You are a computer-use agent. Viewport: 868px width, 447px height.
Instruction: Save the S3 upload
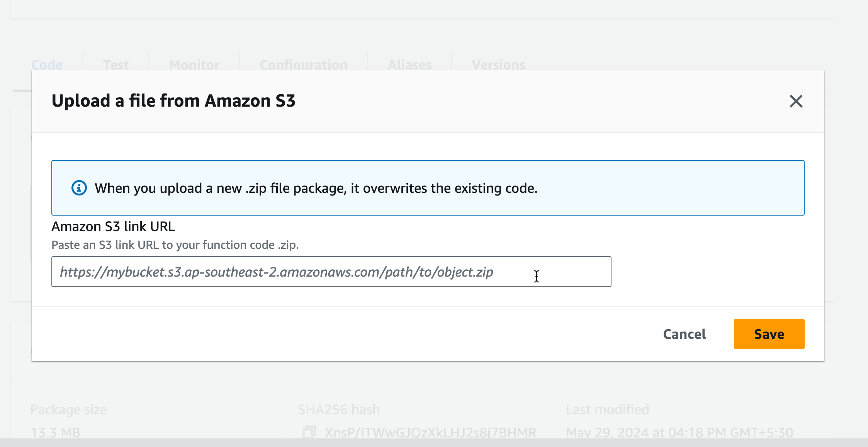click(x=769, y=334)
